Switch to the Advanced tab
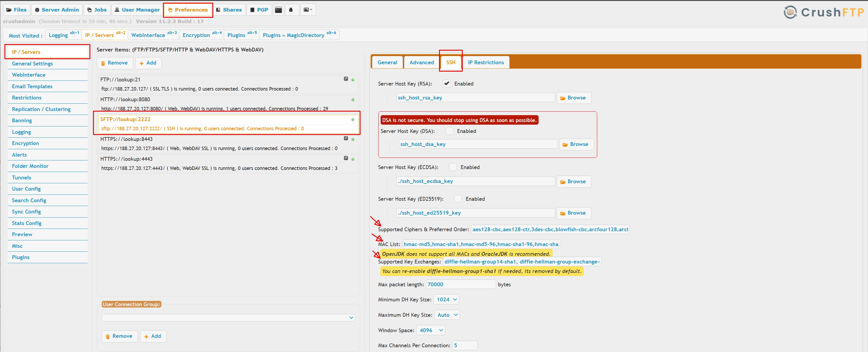Screen dimensions: 868x352 click(422, 62)
